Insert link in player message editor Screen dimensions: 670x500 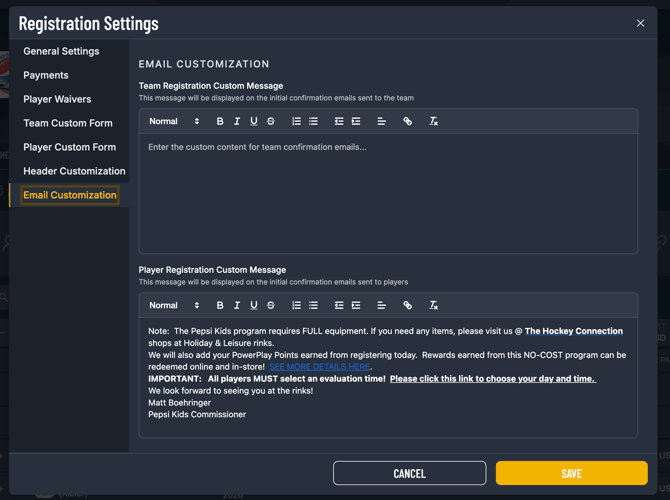pyautogui.click(x=407, y=305)
